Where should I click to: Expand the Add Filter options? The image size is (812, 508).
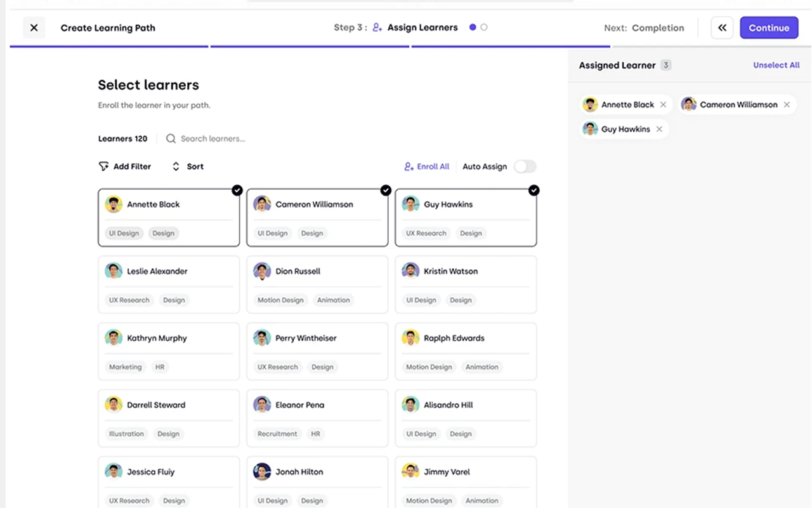tap(125, 166)
